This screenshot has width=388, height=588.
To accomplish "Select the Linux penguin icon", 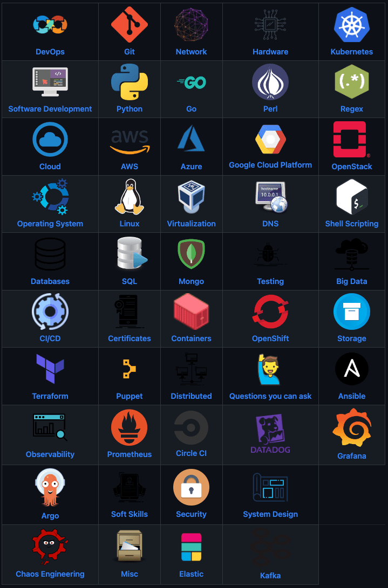I will coord(129,197).
